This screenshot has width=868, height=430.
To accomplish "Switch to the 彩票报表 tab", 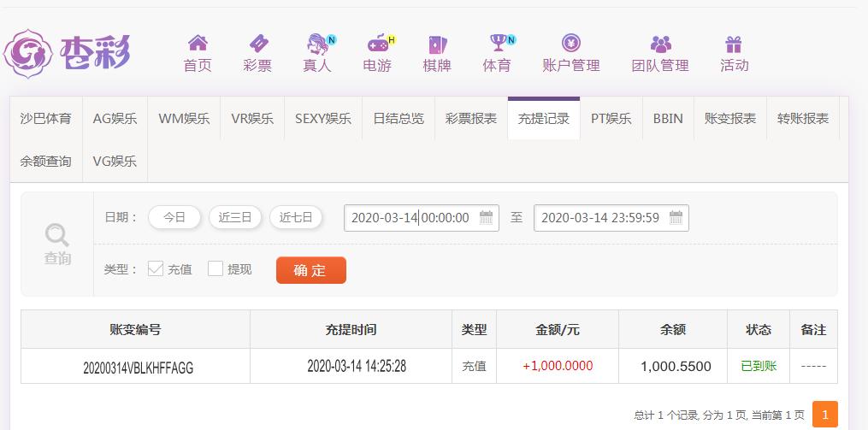I will (471, 119).
